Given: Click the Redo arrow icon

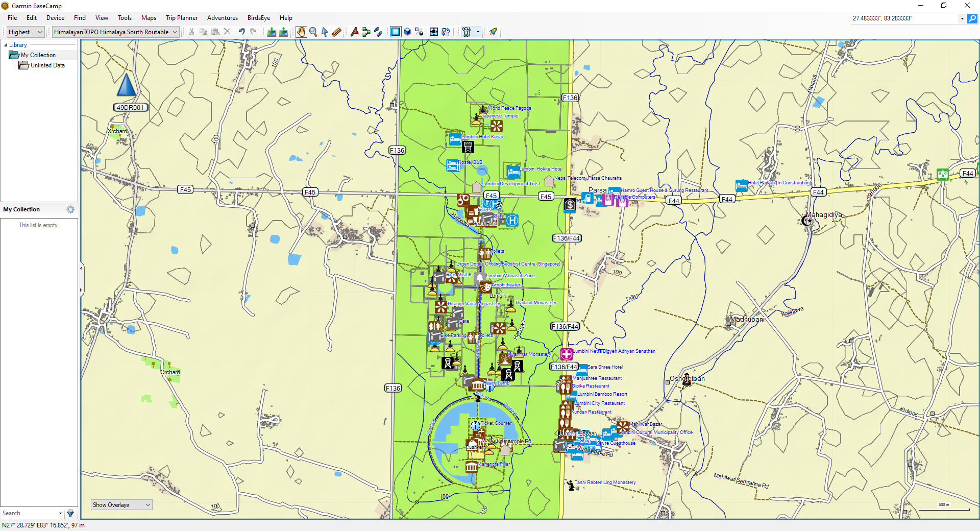Looking at the screenshot, I should (x=254, y=32).
